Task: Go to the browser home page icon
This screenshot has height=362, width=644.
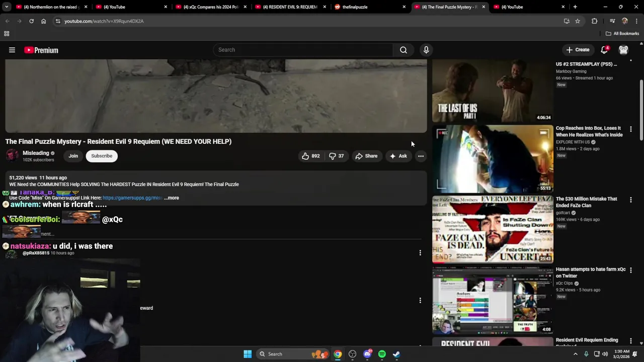Action: coord(43,21)
